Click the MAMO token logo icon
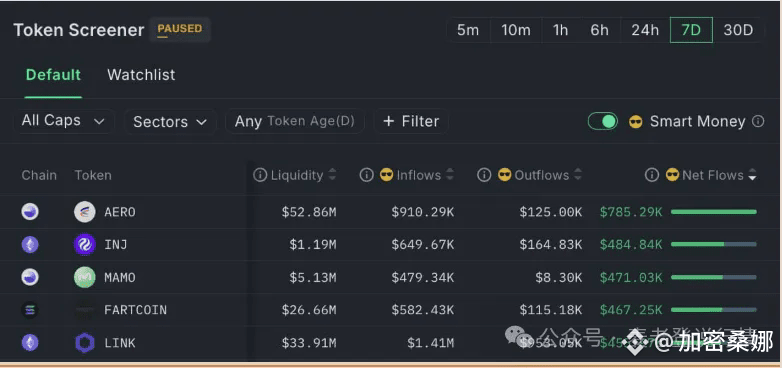782x368 pixels. click(85, 277)
